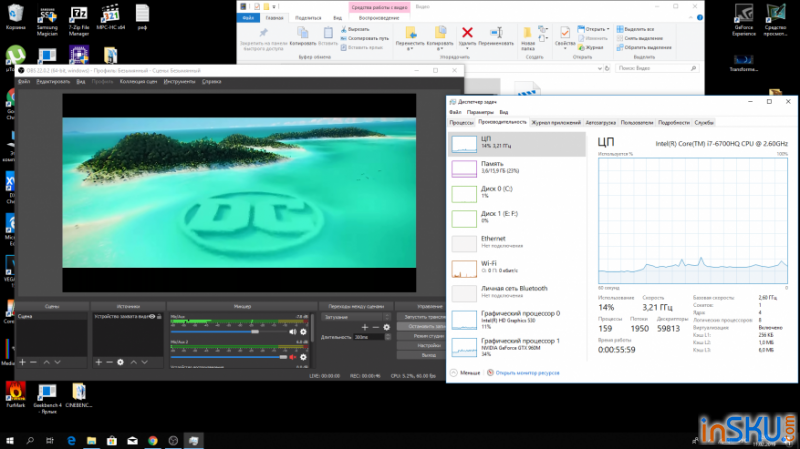Remove the selected OBS source
This screenshot has width=800, height=449.
coord(109,362)
